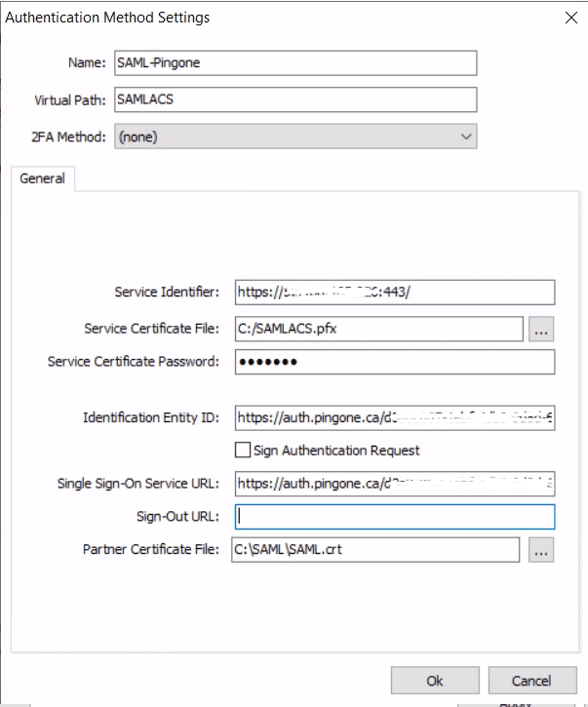Click the Partner Certificate File path field
588x707 pixels.
(x=375, y=550)
